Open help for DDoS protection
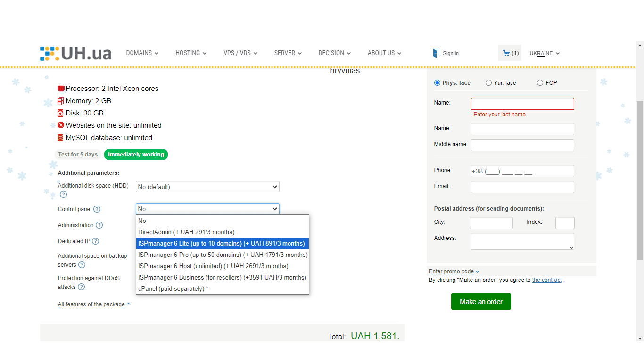The width and height of the screenshot is (644, 362). pyautogui.click(x=81, y=287)
